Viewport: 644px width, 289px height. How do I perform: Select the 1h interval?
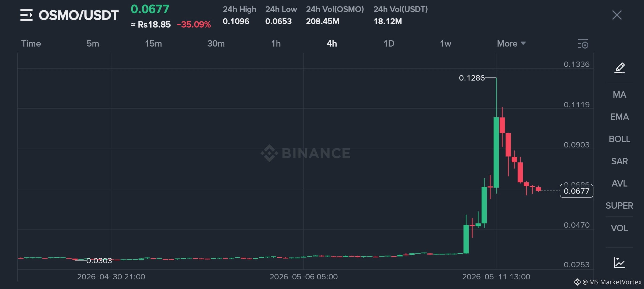coord(276,44)
